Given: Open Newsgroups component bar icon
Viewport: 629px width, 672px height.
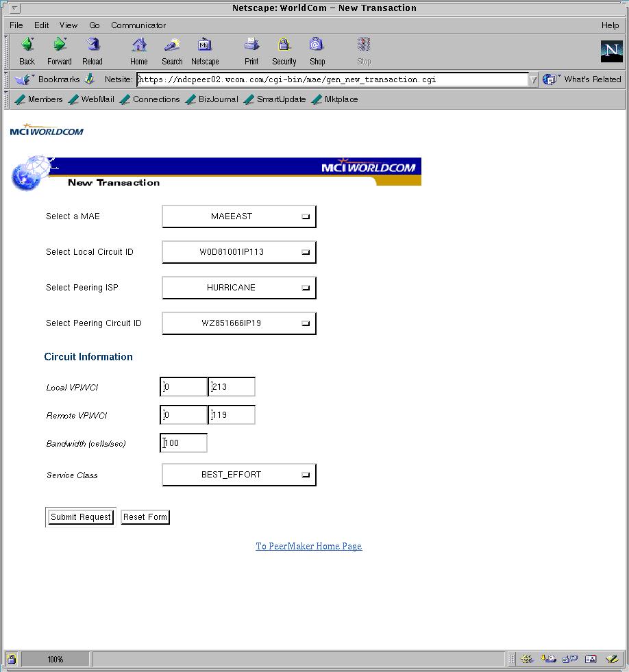Looking at the screenshot, I should 570,659.
